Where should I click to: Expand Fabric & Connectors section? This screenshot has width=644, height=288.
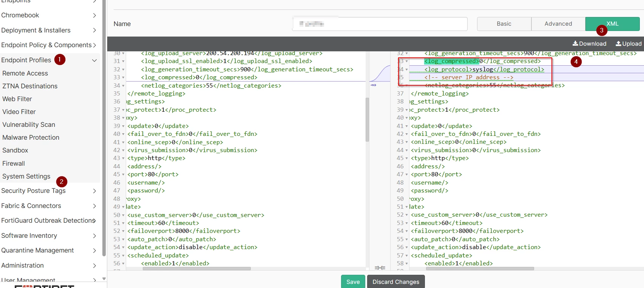94,206
